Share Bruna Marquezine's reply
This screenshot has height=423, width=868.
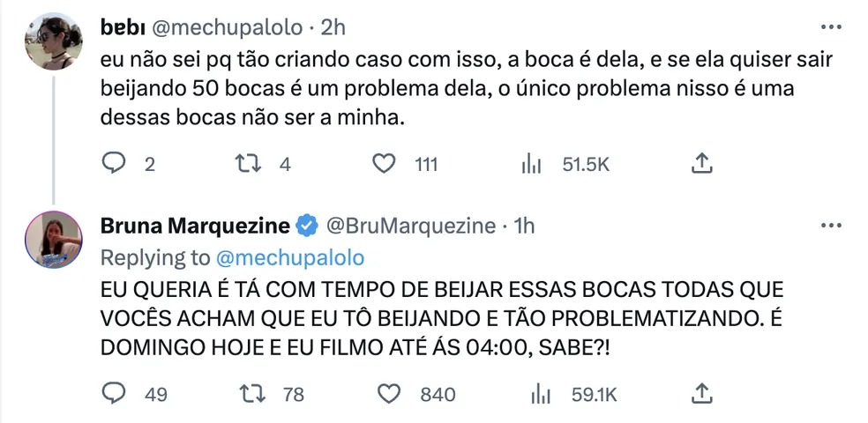click(x=701, y=393)
